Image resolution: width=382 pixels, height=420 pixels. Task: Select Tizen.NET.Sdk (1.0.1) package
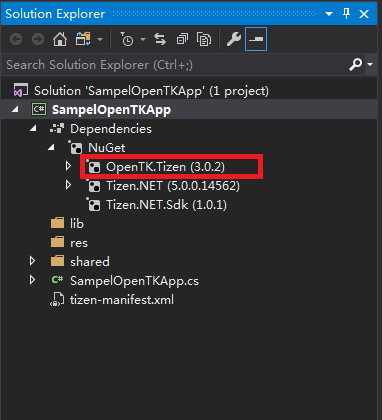click(x=166, y=205)
